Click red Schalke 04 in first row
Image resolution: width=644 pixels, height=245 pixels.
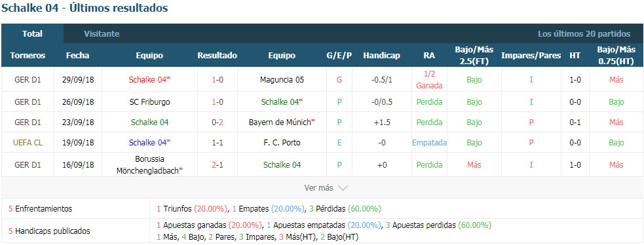[x=149, y=80]
